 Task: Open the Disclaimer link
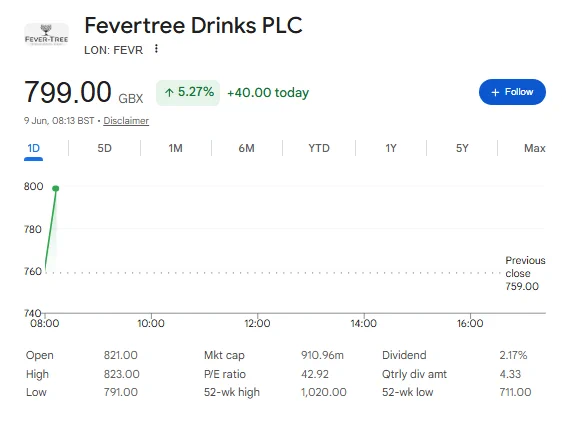pos(126,121)
